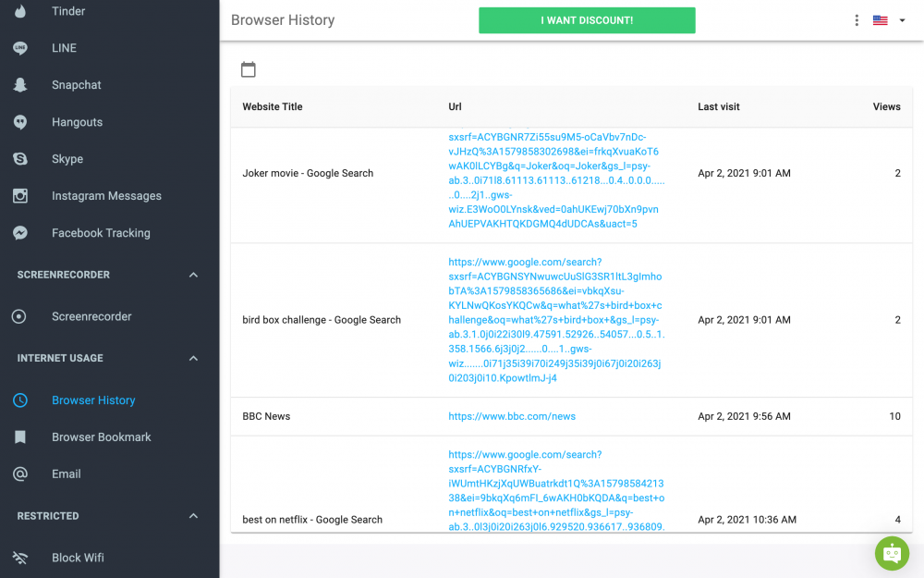
Task: Click the I WANT DISCOUNT! button
Action: pos(587,20)
